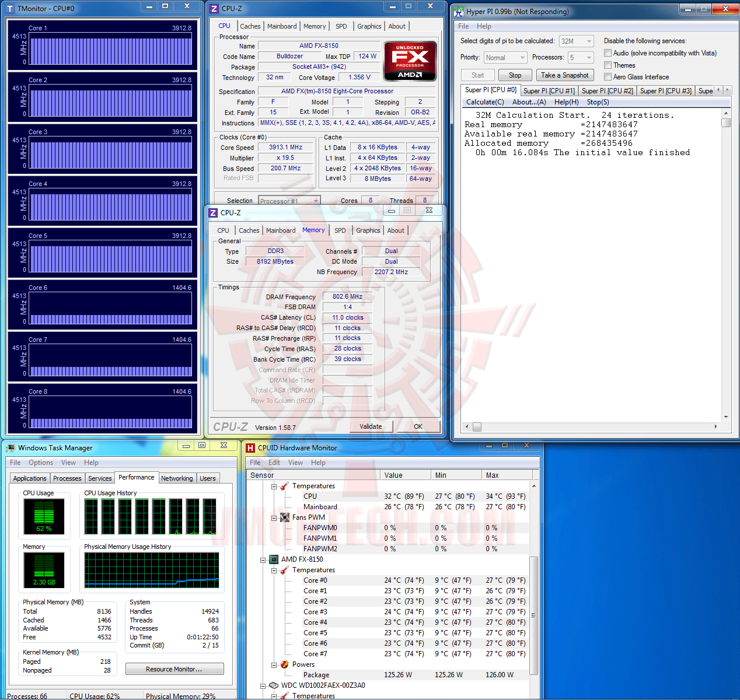
Task: Click the Package power value 125.26 W
Action: [398, 675]
